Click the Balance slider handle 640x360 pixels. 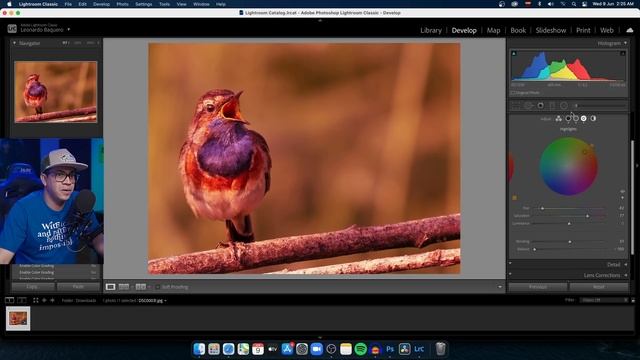pos(535,249)
